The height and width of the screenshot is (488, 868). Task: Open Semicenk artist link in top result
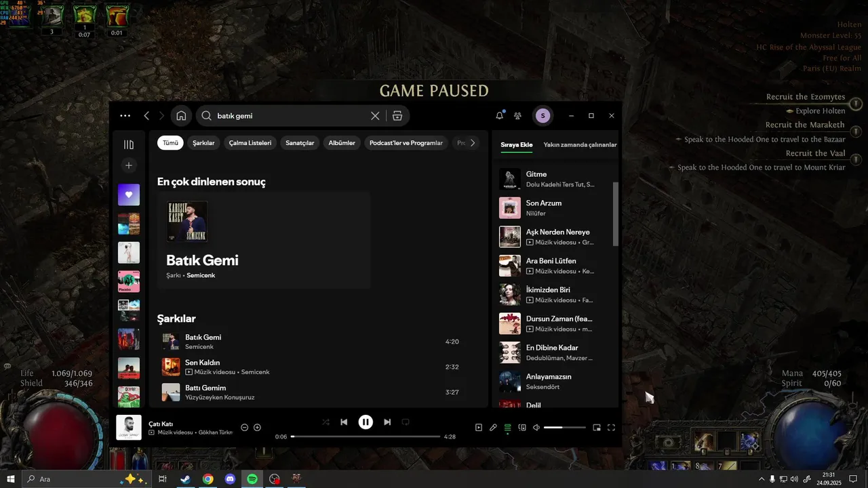coord(201,275)
